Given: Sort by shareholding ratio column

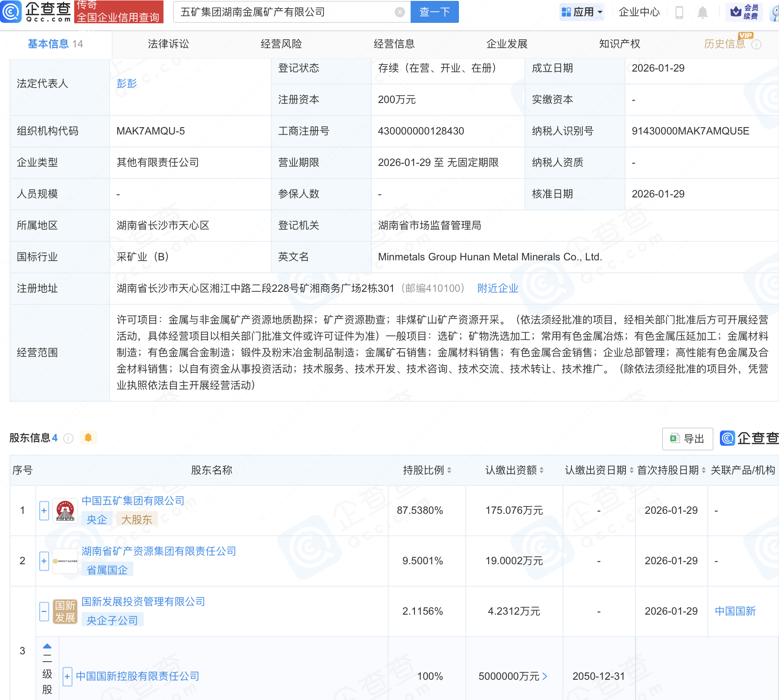Looking at the screenshot, I should coord(449,470).
